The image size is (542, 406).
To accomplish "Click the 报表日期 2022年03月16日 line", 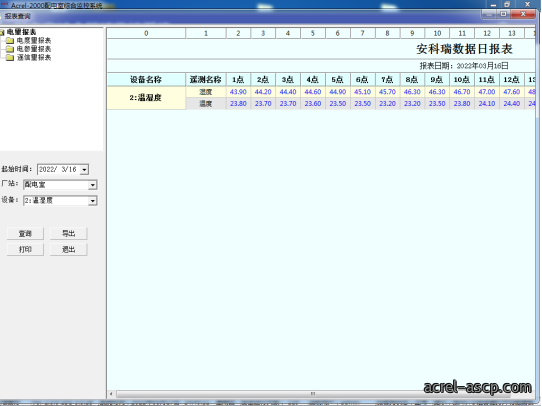I will (464, 66).
